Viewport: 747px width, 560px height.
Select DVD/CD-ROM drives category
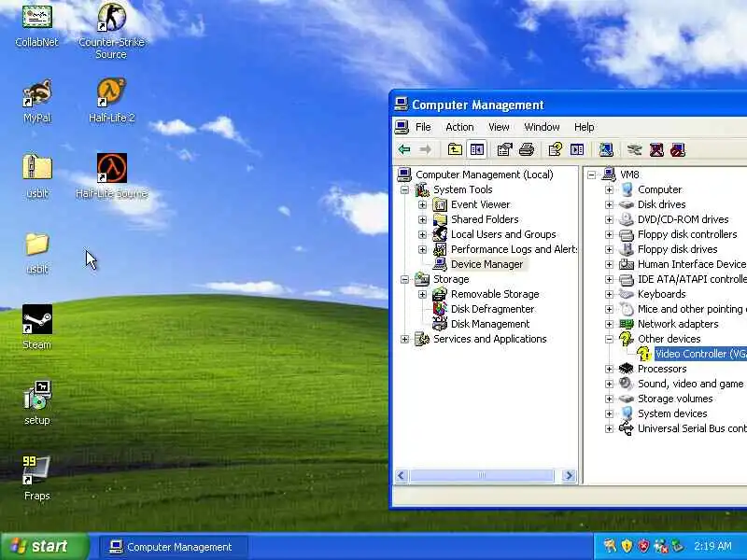coord(684,219)
